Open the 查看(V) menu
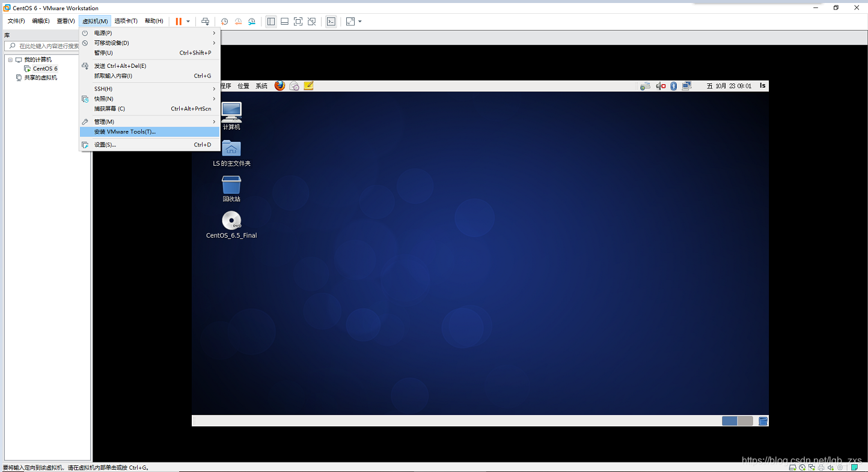The width and height of the screenshot is (868, 472). (66, 21)
